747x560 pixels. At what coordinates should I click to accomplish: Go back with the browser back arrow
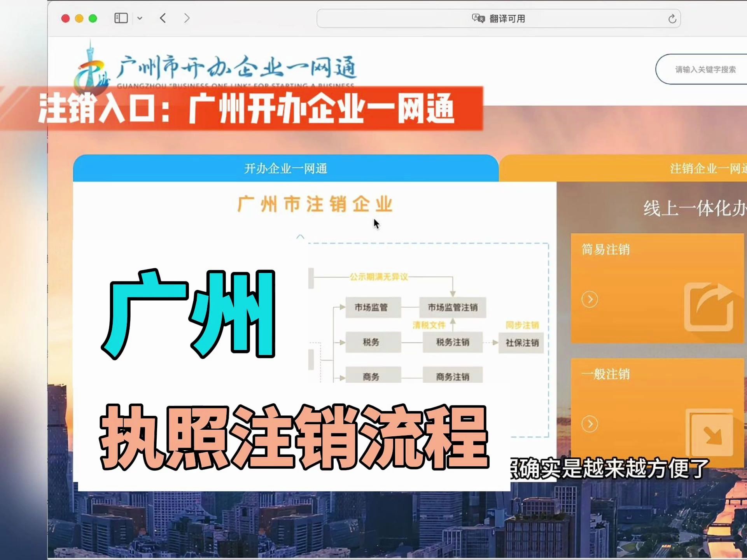(x=163, y=18)
